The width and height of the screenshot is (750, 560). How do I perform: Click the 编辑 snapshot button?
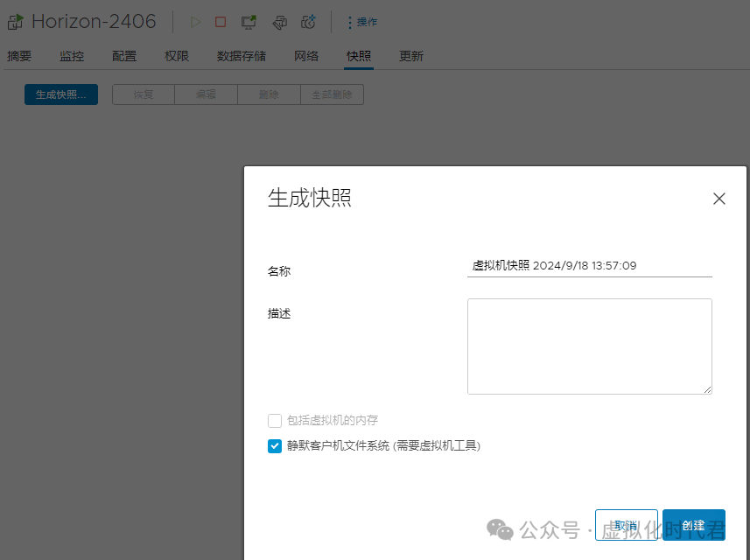207,94
